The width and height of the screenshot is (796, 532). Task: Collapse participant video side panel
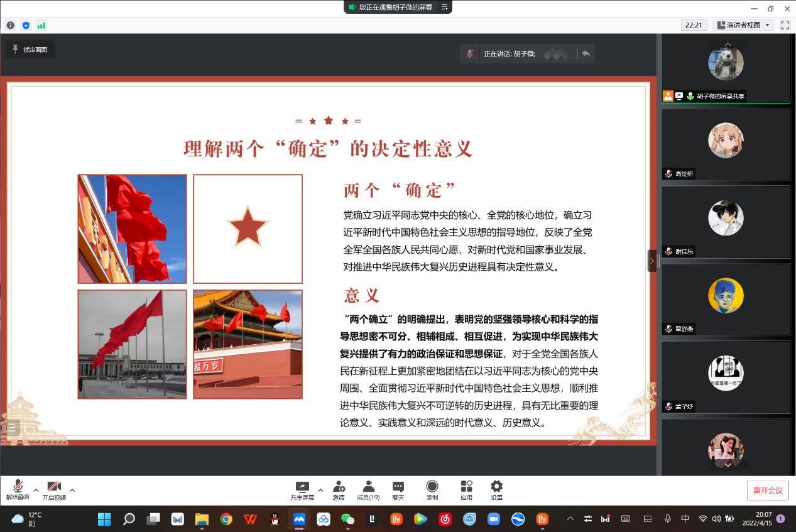pos(652,261)
